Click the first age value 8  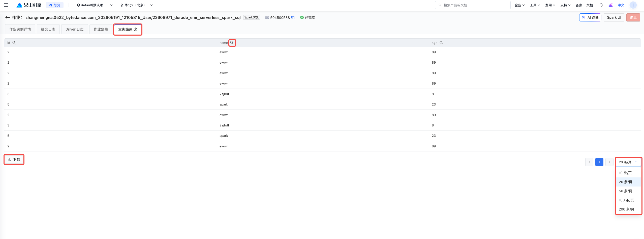point(433,94)
